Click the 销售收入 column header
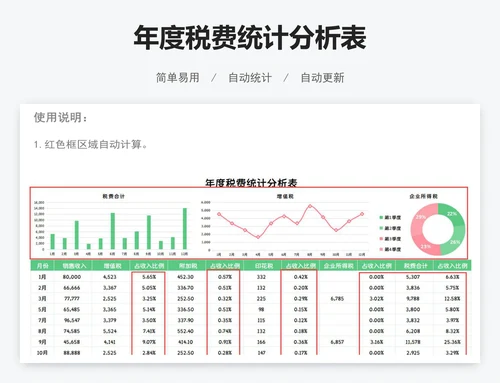The height and width of the screenshot is (383, 500). click(x=74, y=266)
